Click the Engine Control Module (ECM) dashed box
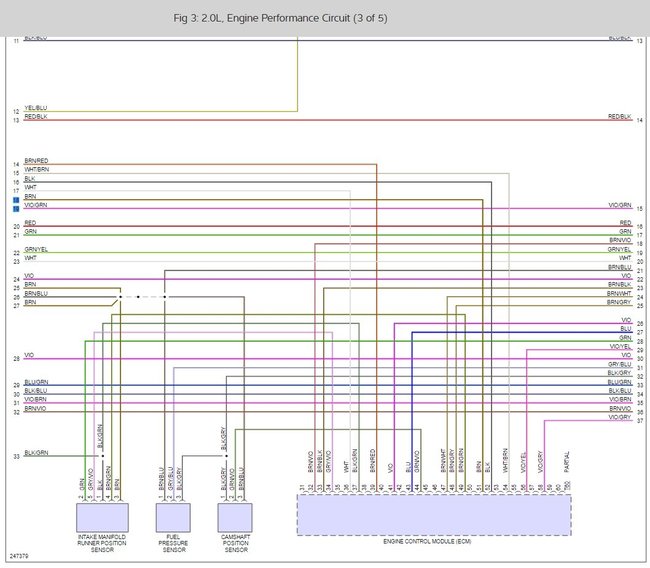Image resolution: width=650 pixels, height=568 pixels. (434, 515)
